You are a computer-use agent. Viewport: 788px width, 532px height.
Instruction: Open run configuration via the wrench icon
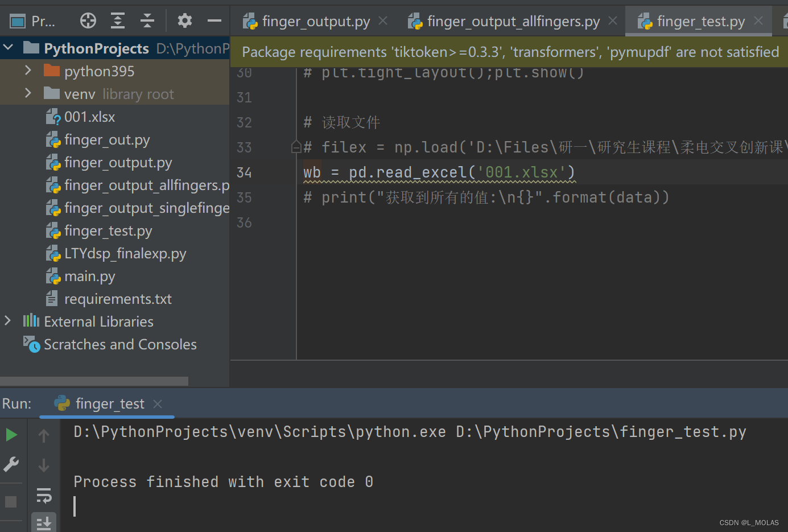point(11,464)
